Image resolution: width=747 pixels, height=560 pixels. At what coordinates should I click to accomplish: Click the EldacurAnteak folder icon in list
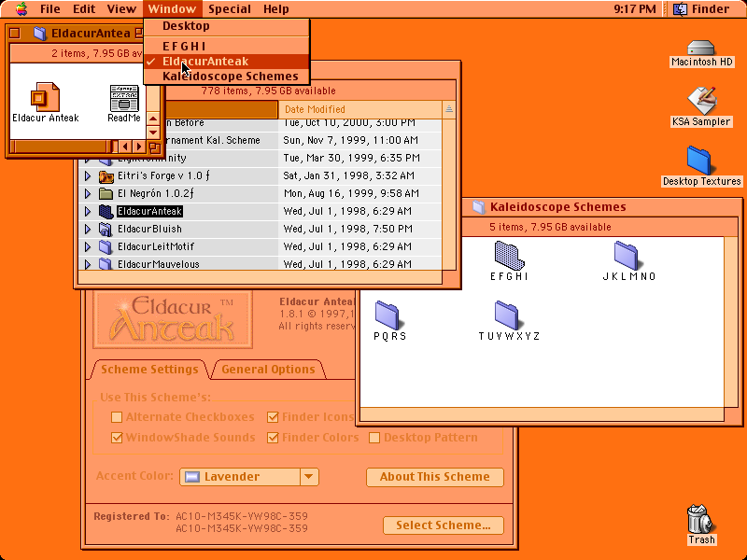coord(106,212)
